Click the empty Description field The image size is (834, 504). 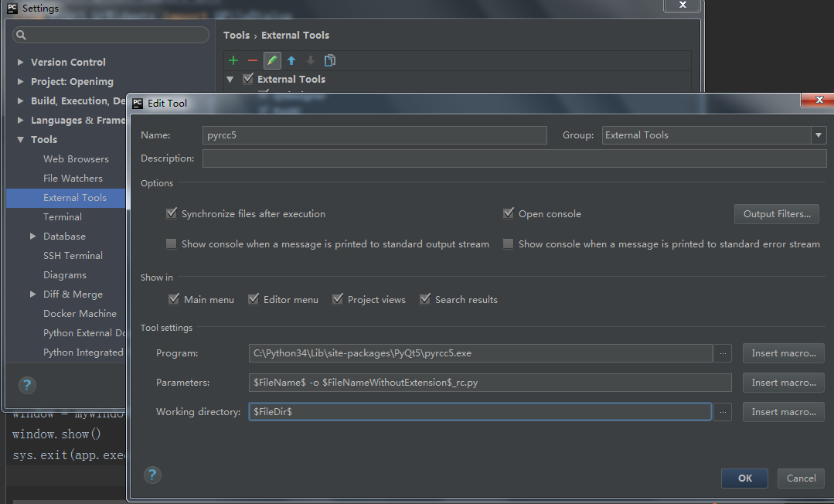coord(514,158)
